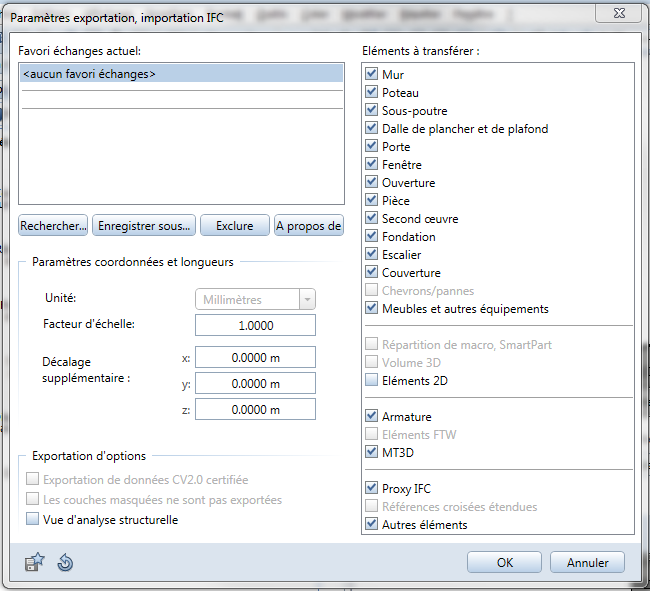Screen dimensions: 650x591
Task: Select the <aucun favori échanges> list entry
Action: click(x=180, y=74)
